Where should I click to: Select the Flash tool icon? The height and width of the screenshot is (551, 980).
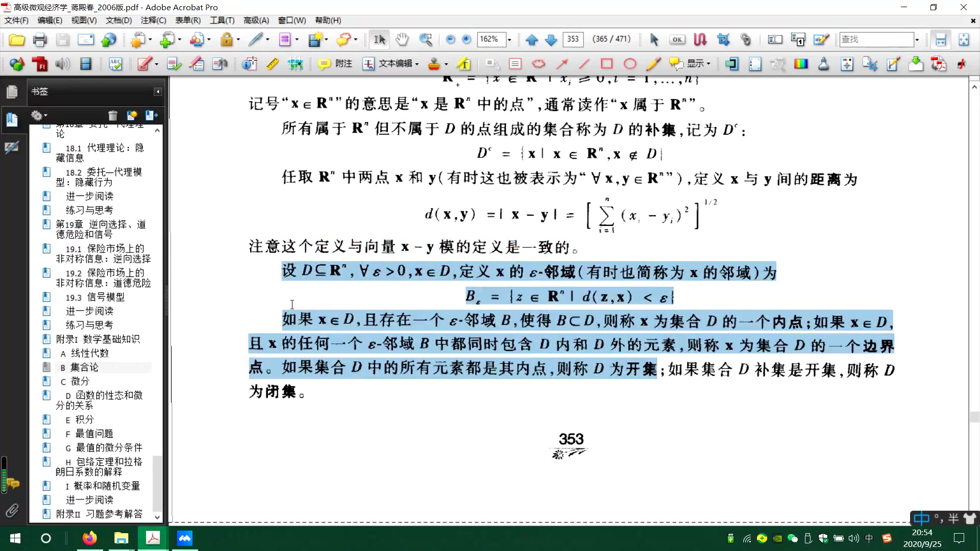[40, 64]
